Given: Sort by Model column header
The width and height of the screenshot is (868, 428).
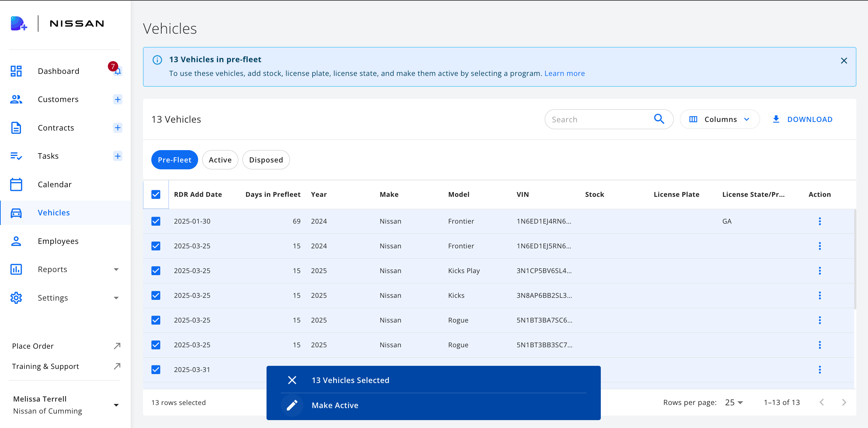Looking at the screenshot, I should coord(459,194).
